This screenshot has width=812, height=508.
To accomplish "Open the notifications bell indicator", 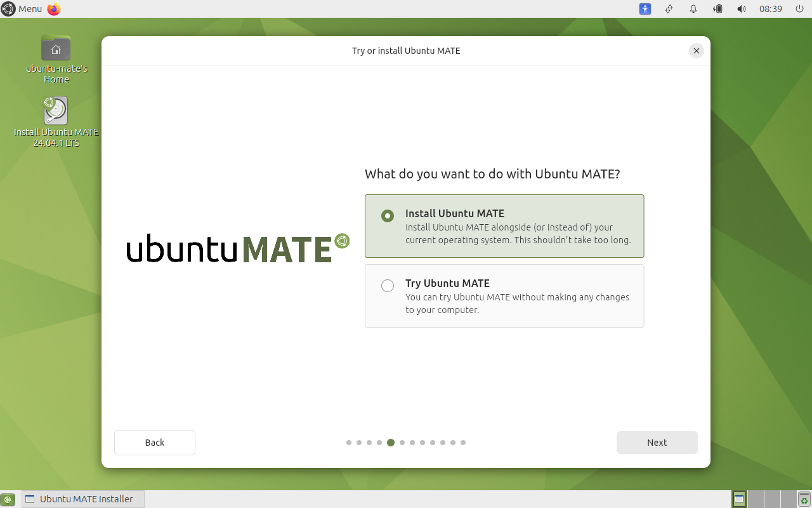I will pos(693,9).
